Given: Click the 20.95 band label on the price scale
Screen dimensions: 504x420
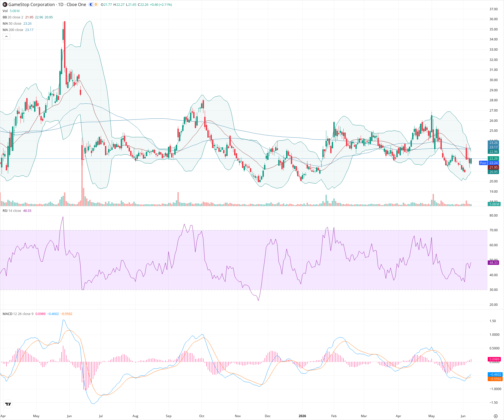Looking at the screenshot, I should [x=493, y=172].
